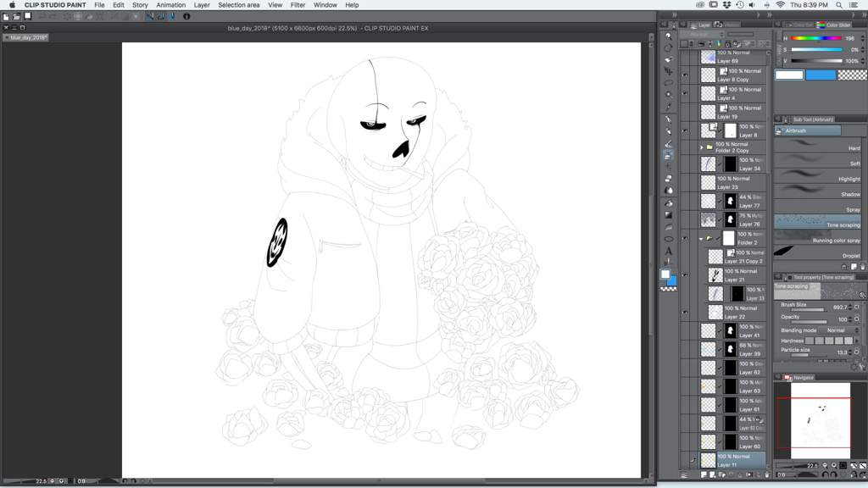Select the Lasso selection tool
868x488 pixels.
pyautogui.click(x=669, y=83)
